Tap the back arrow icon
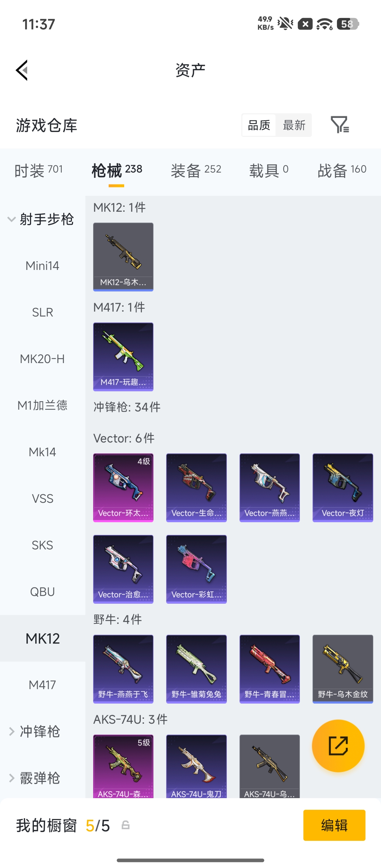The width and height of the screenshot is (381, 868). coord(22,70)
